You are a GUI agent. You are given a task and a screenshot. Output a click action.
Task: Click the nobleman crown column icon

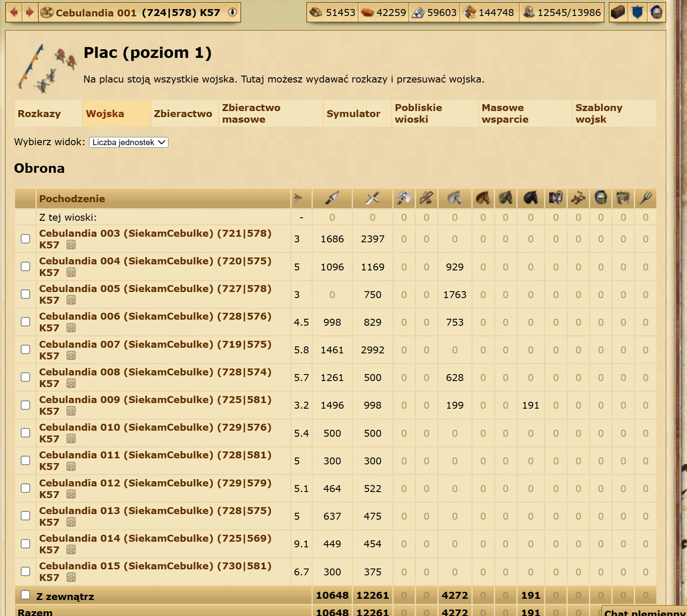click(623, 198)
